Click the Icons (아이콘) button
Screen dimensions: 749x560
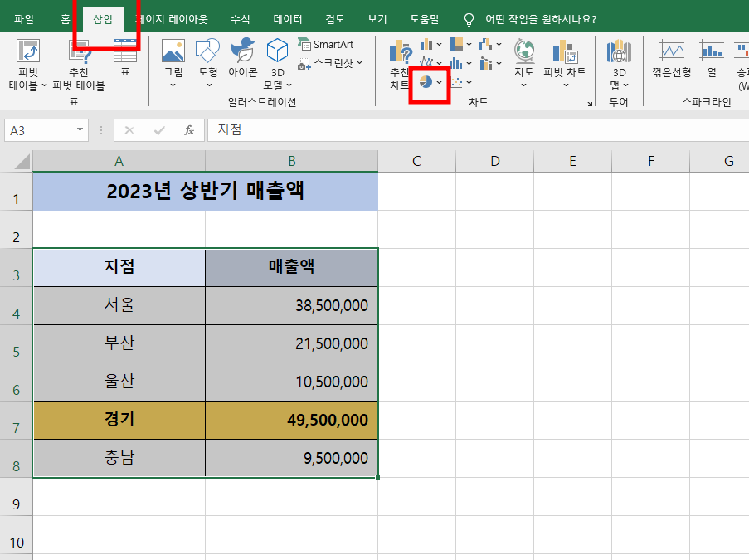click(x=243, y=58)
